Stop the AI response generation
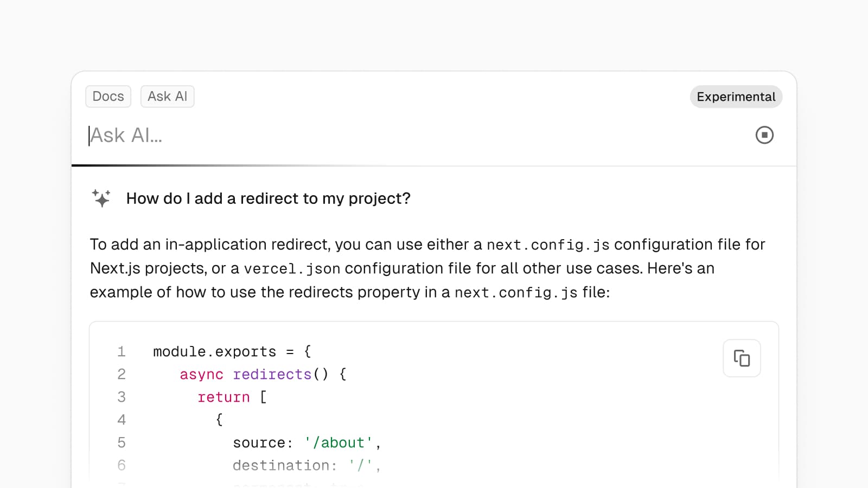Screen dimensions: 868x488 tap(764, 135)
